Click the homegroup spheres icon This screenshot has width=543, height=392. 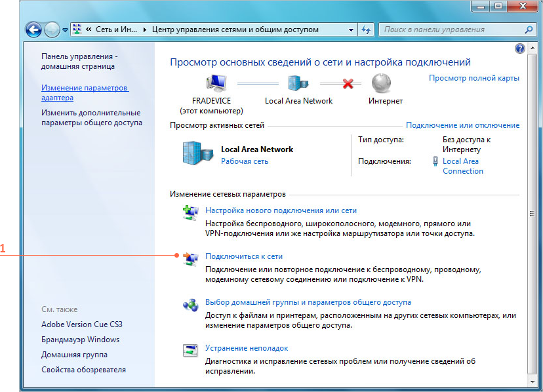pyautogui.click(x=190, y=305)
